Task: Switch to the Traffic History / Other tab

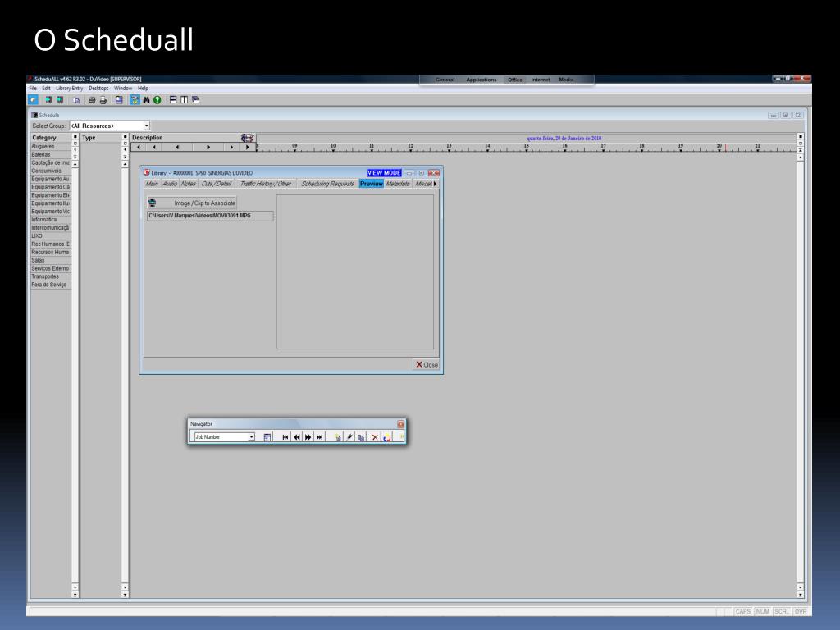Action: click(x=265, y=184)
